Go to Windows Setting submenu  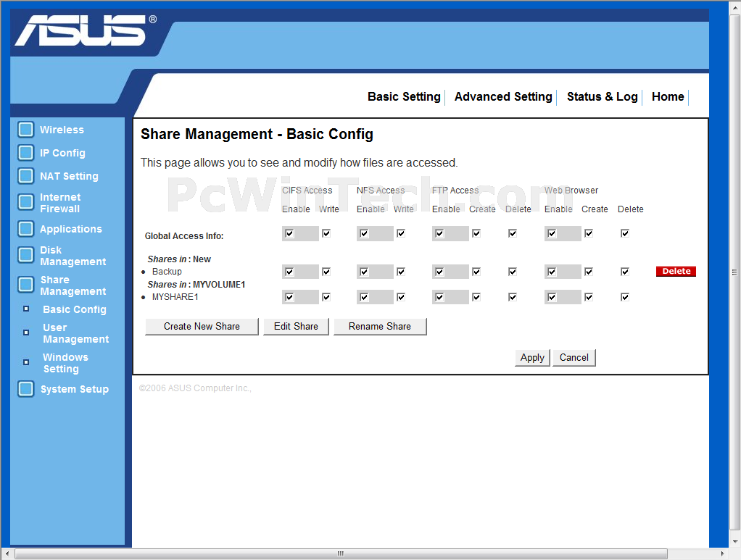[65, 363]
